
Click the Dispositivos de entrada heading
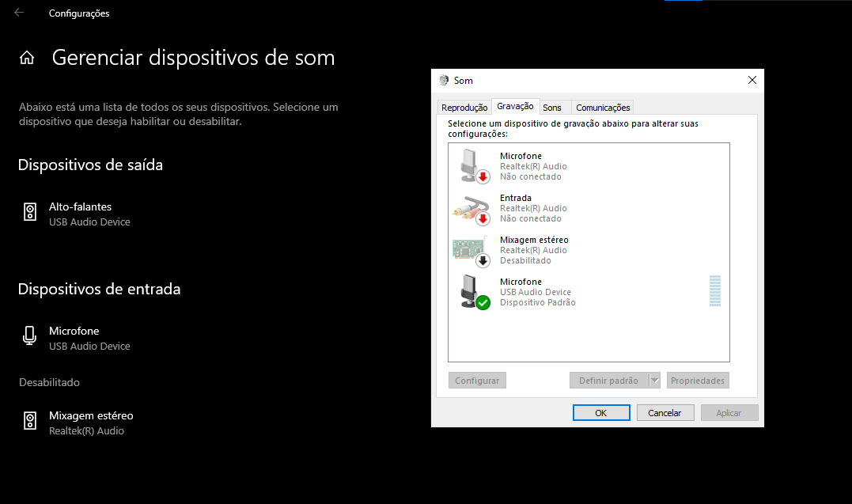tap(99, 289)
